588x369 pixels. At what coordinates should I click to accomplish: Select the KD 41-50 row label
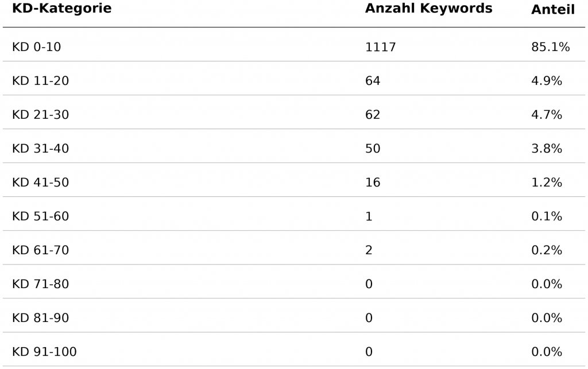click(x=40, y=182)
